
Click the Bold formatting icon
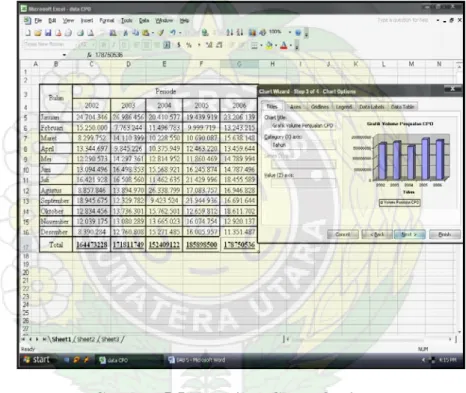click(x=104, y=45)
